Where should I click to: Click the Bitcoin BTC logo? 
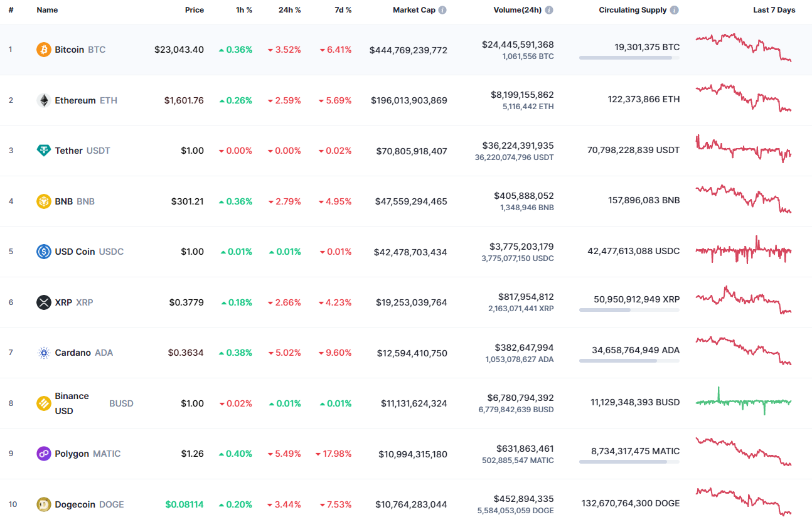click(43, 49)
